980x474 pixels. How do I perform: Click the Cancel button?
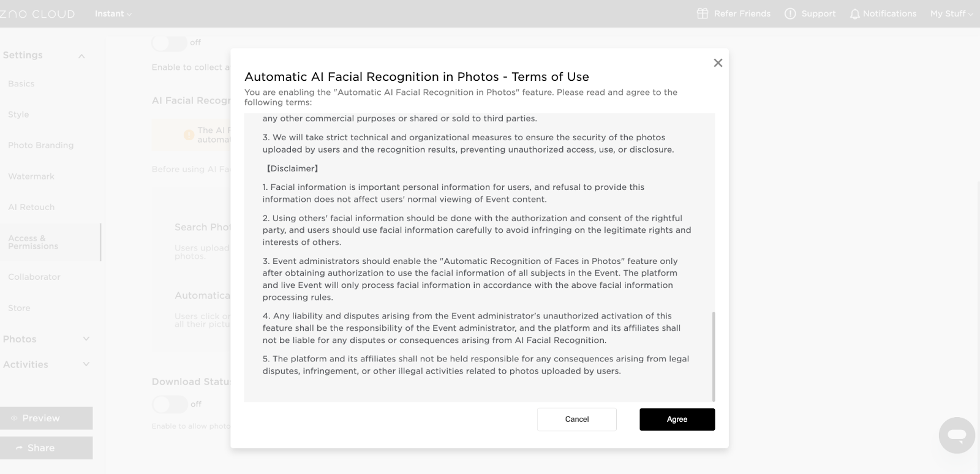point(576,419)
